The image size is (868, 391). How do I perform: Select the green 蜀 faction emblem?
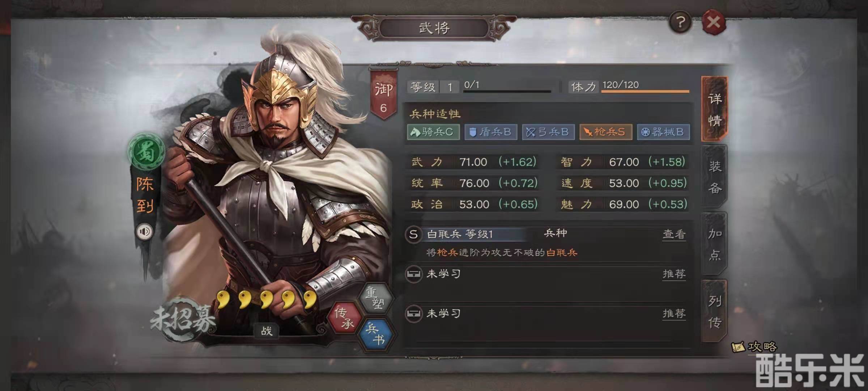pyautogui.click(x=146, y=152)
